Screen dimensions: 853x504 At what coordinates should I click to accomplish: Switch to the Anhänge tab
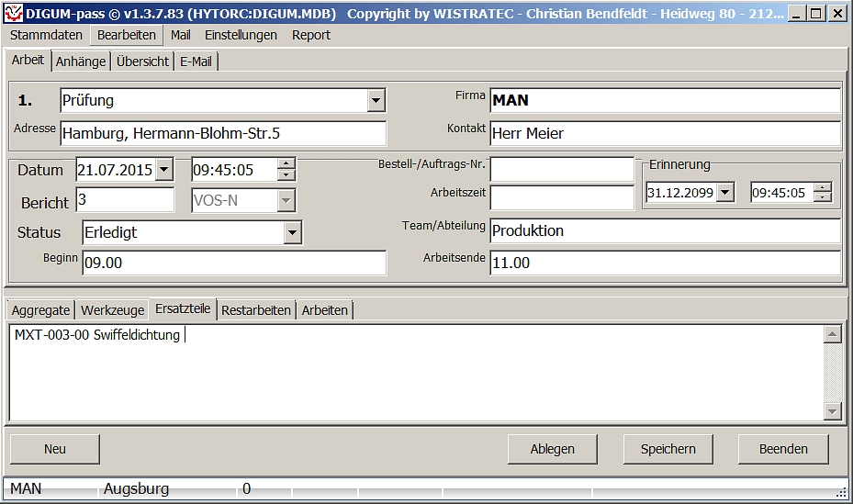tap(81, 62)
